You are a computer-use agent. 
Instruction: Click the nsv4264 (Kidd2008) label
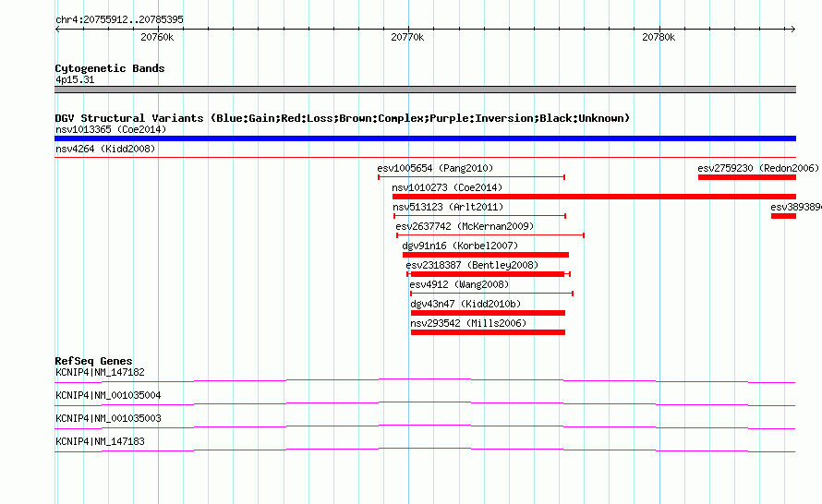(105, 149)
